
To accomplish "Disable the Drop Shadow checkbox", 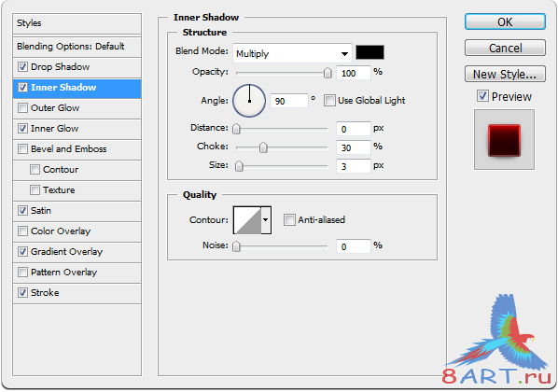I will 22,67.
